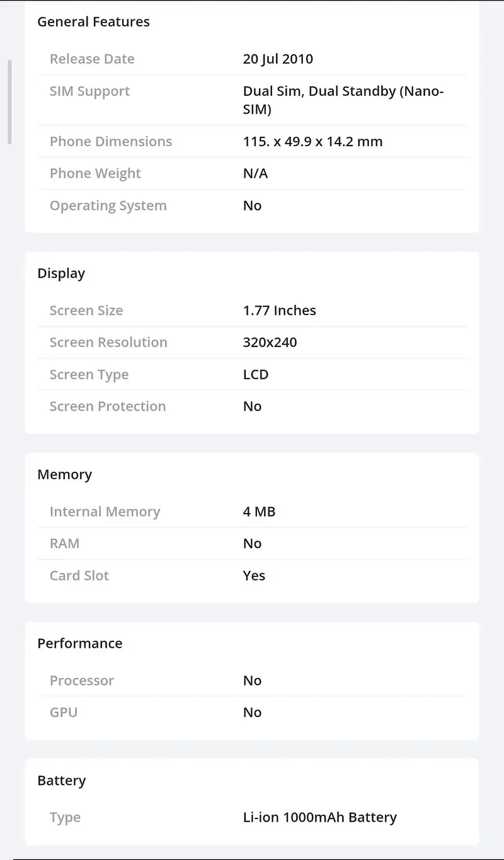Click the Li-ion 1000mAh Battery value
The image size is (504, 860).
tap(320, 818)
